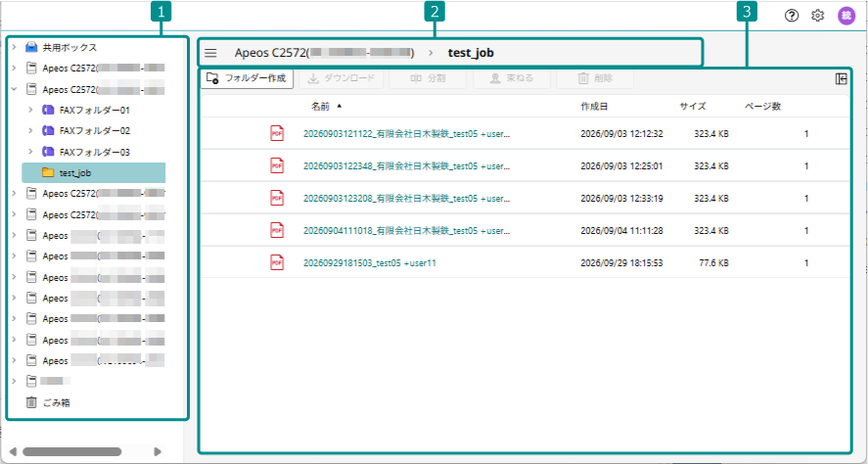The image size is (868, 464).
Task: Select FAXフォルダー03 in the tree
Action: point(95,153)
